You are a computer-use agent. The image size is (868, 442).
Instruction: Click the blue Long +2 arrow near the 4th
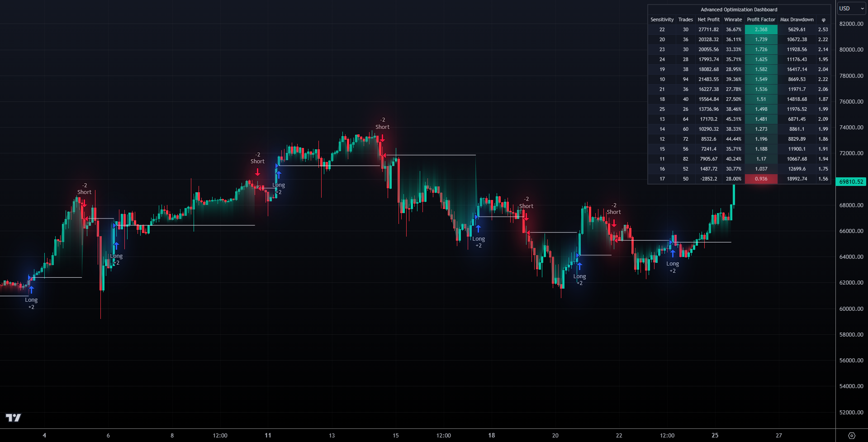click(x=31, y=289)
